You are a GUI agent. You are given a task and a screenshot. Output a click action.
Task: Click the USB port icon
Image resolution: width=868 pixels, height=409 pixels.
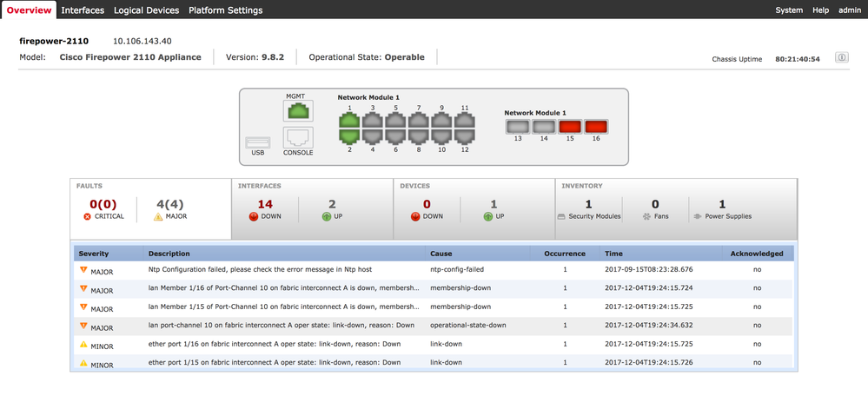tap(257, 142)
